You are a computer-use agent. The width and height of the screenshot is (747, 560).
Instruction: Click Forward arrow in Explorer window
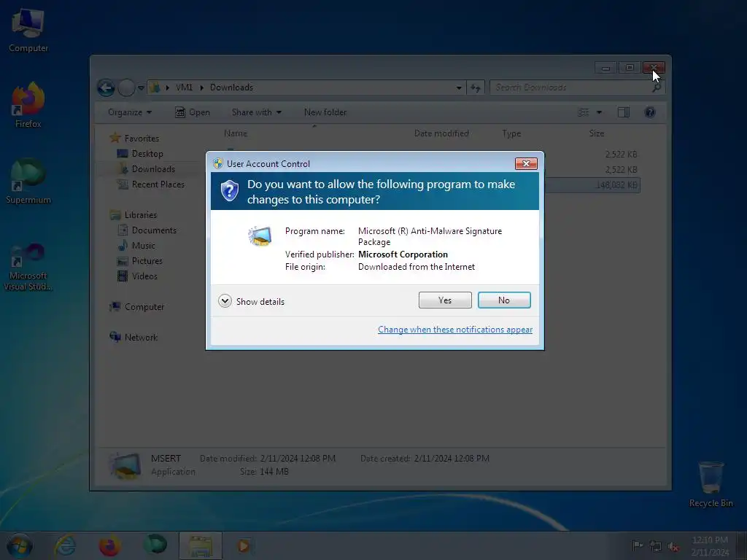(x=125, y=87)
